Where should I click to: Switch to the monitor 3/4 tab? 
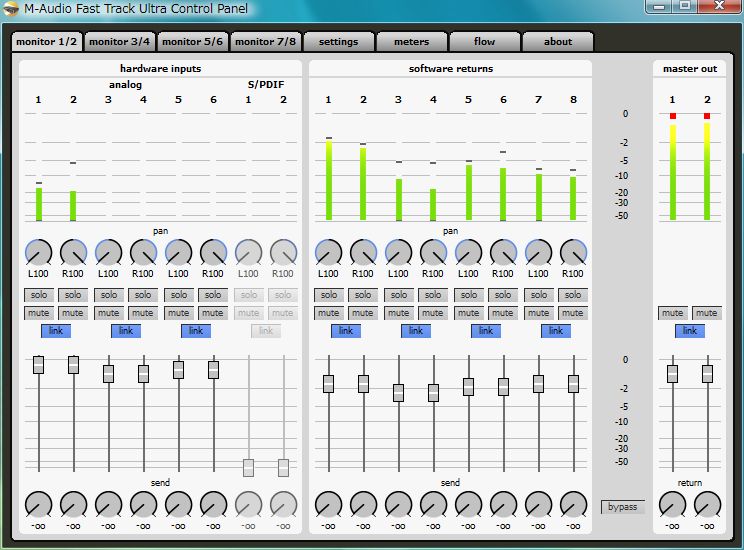[119, 42]
